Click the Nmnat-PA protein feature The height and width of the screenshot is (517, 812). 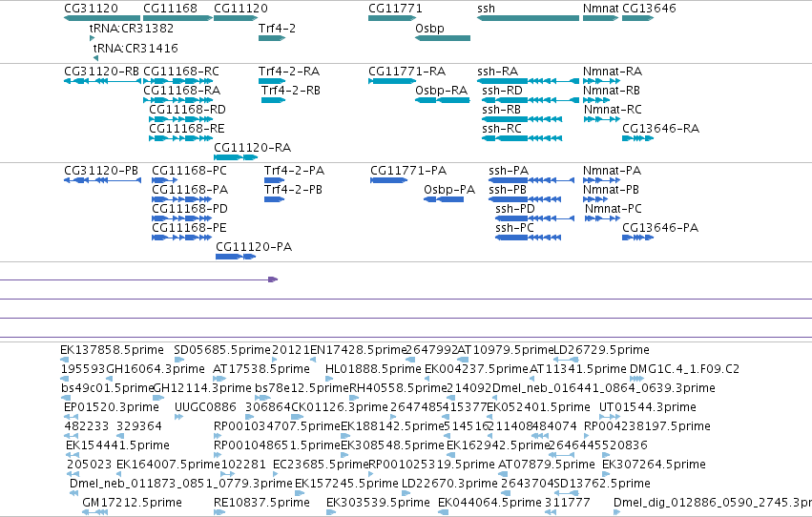601,180
